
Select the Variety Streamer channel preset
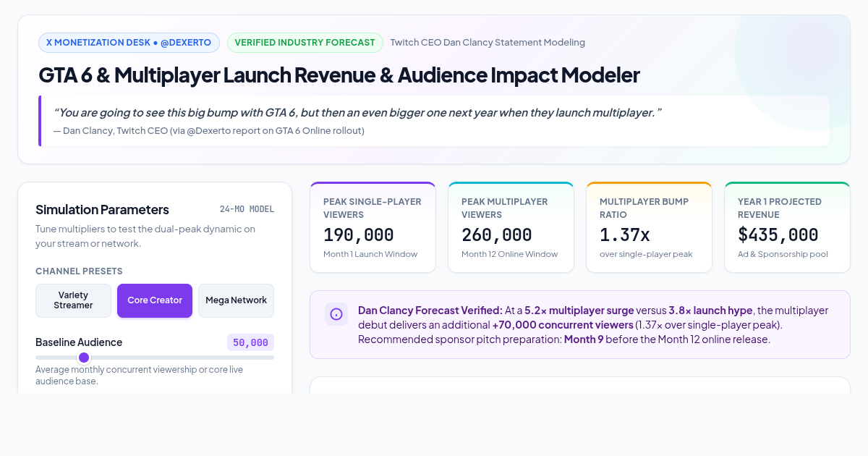pyautogui.click(x=73, y=300)
